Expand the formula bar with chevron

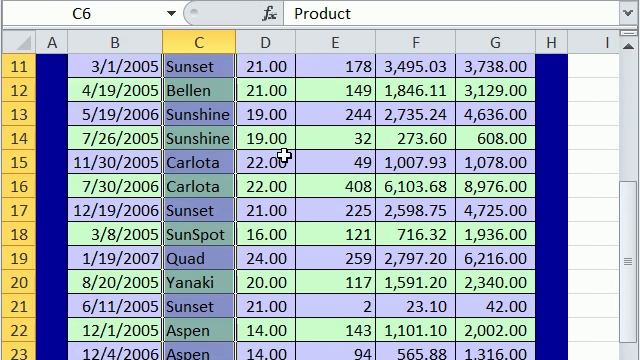[x=629, y=13]
